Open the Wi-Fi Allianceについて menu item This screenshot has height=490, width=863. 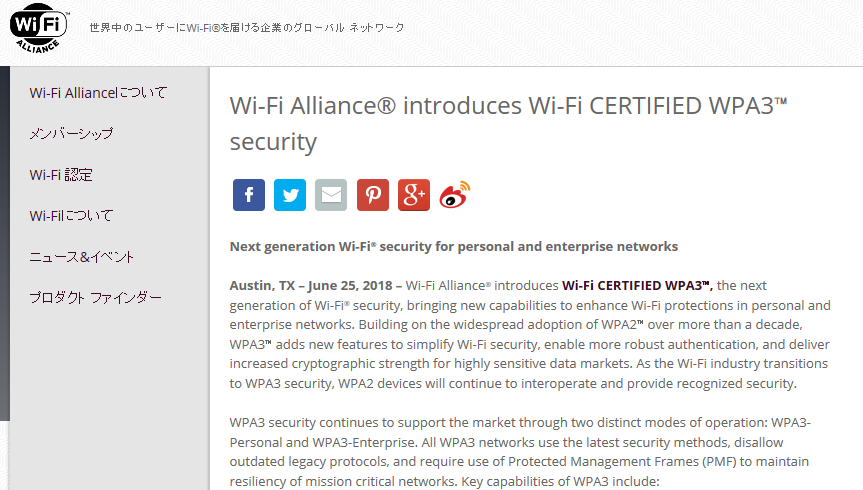coord(99,92)
